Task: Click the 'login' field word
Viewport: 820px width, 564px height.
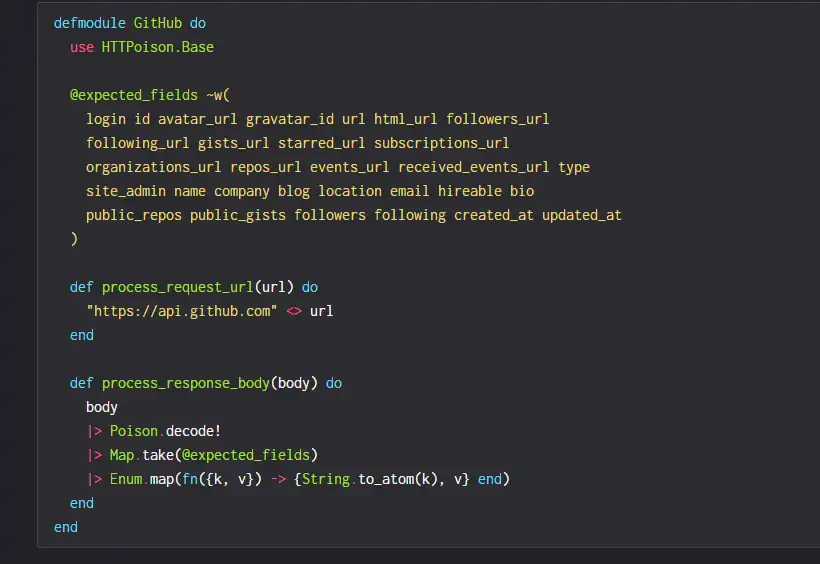Action: click(x=106, y=119)
